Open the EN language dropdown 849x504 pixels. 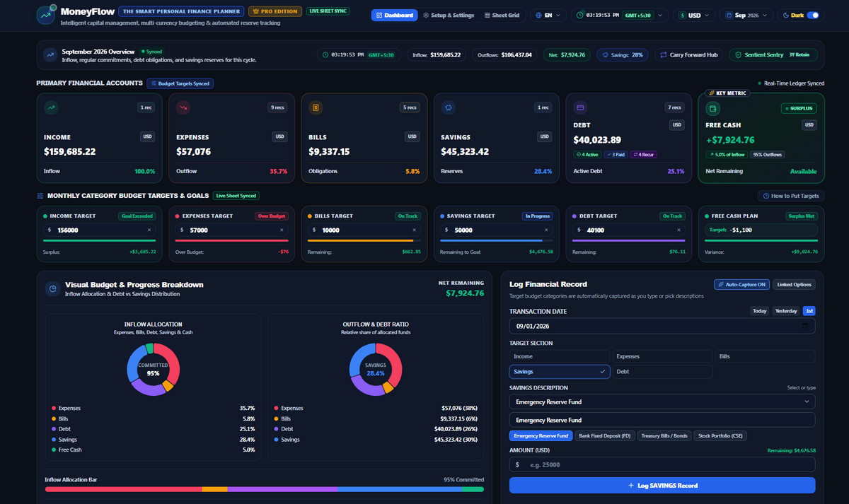(548, 15)
